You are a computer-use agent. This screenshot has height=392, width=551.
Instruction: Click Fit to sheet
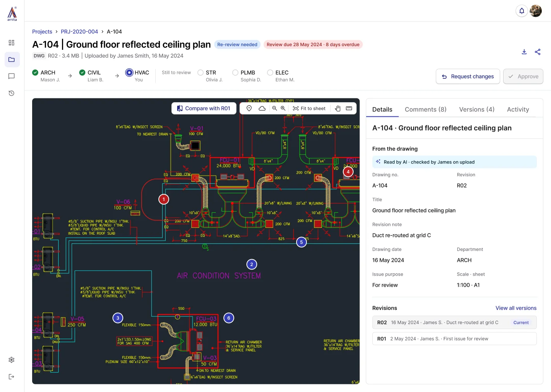[x=309, y=108]
